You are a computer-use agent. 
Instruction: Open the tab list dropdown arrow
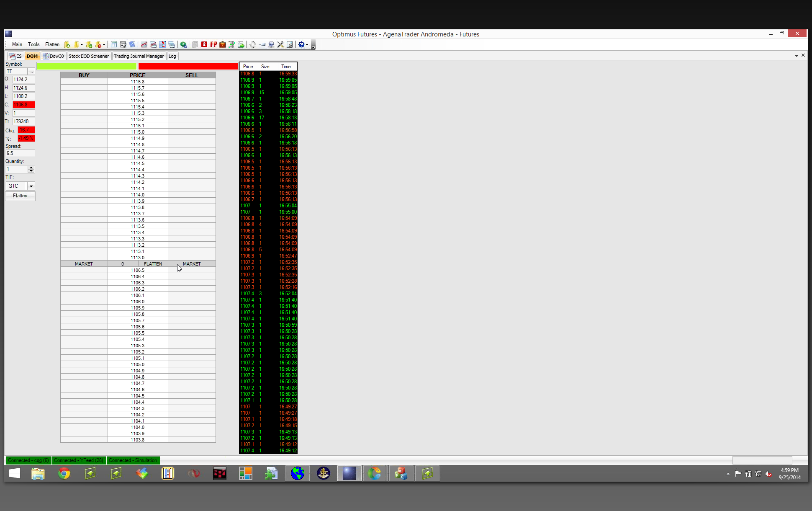797,56
